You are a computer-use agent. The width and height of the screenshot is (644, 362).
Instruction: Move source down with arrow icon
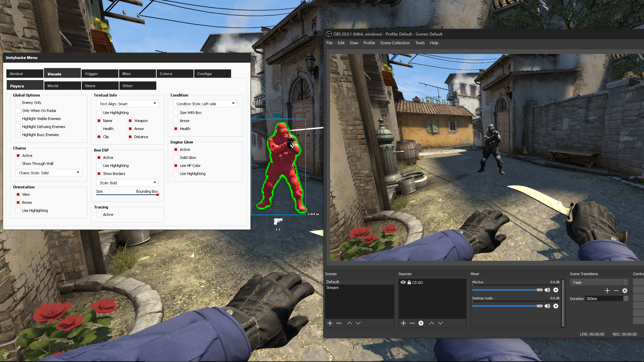(440, 323)
